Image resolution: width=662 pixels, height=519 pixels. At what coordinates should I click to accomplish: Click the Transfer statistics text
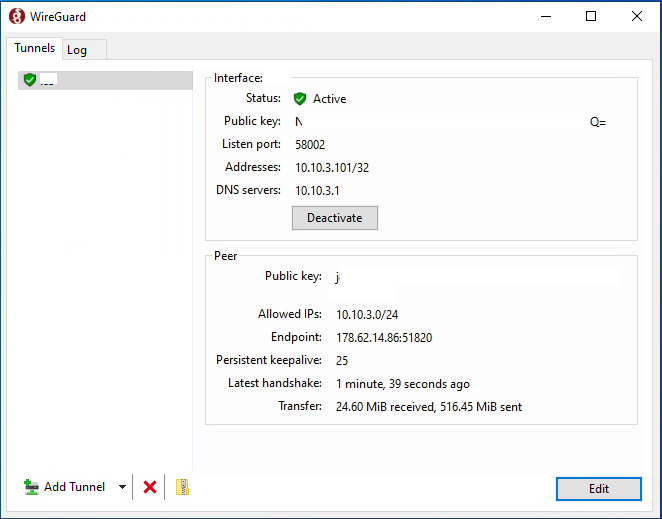429,407
